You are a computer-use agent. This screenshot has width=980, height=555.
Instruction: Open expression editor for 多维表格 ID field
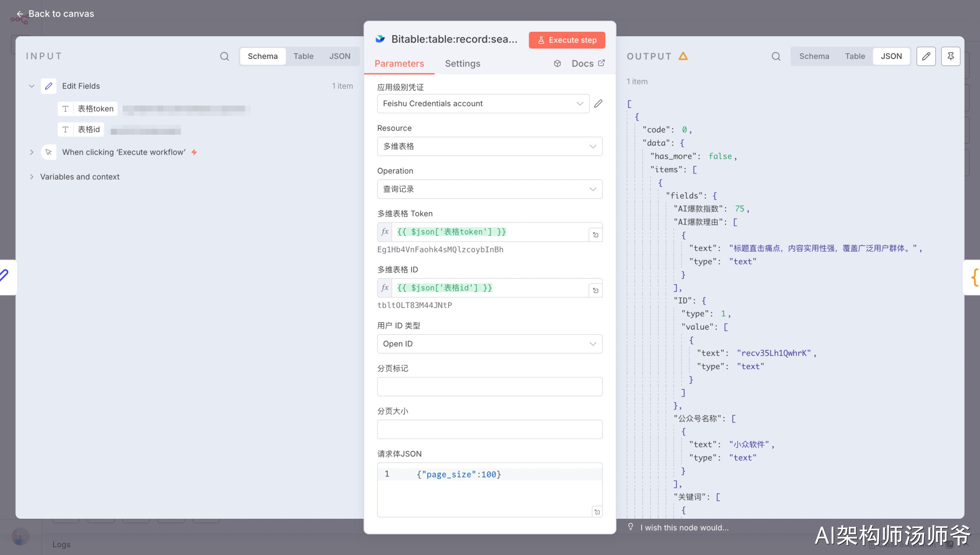click(x=595, y=291)
